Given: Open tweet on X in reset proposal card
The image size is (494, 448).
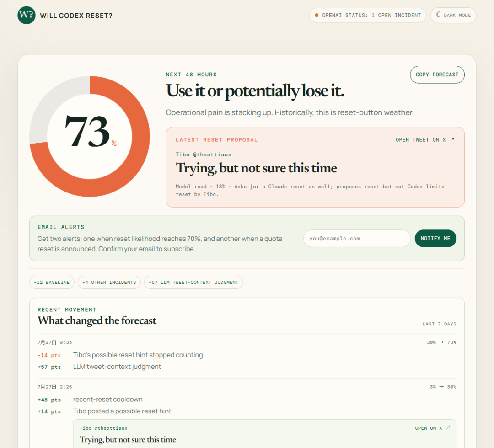Looking at the screenshot, I should tap(425, 139).
